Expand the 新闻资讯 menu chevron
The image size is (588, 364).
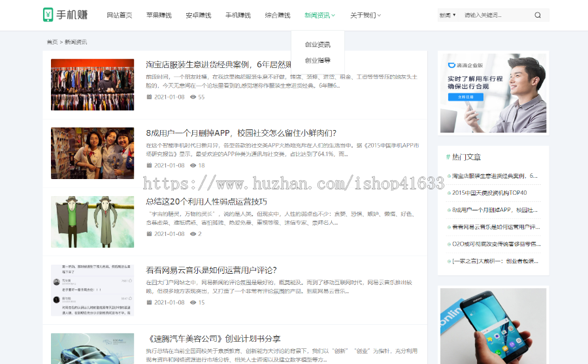tap(333, 16)
